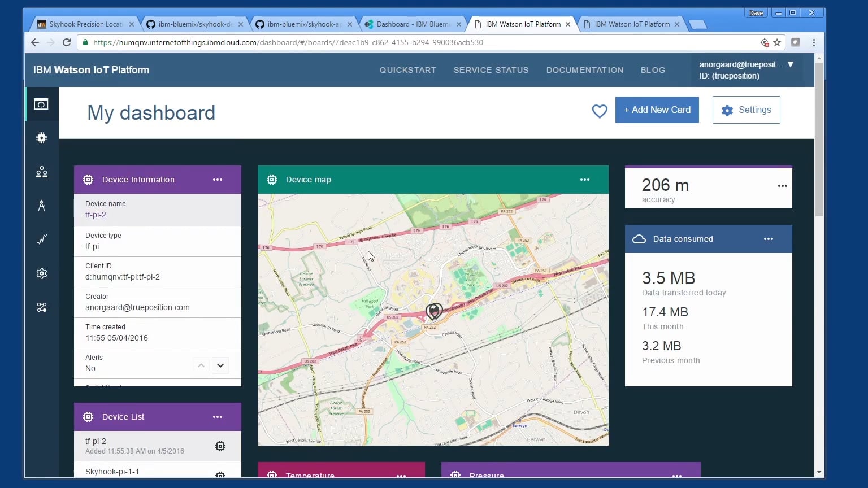Click the Temperature card chip icon
This screenshot has width=868, height=488.
(272, 475)
